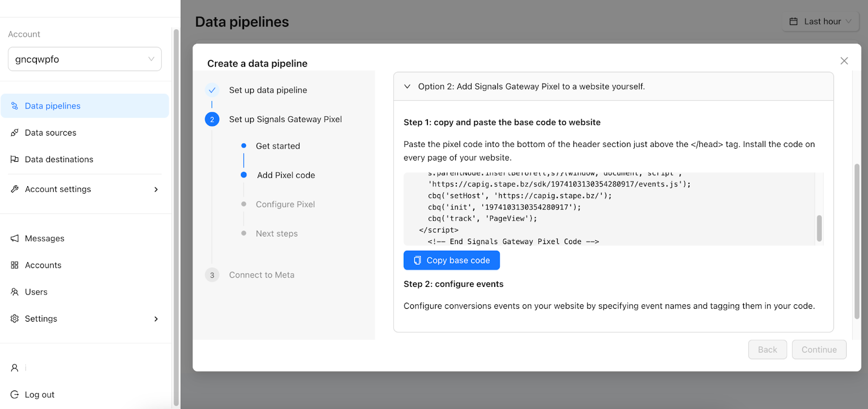Click the Users people icon

click(15, 292)
